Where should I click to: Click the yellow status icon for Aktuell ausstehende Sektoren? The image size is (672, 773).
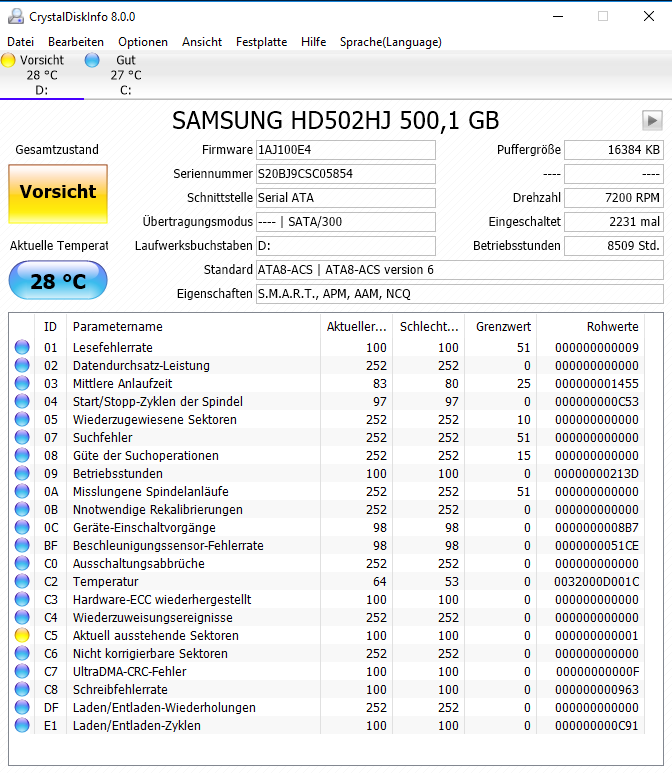point(22,635)
